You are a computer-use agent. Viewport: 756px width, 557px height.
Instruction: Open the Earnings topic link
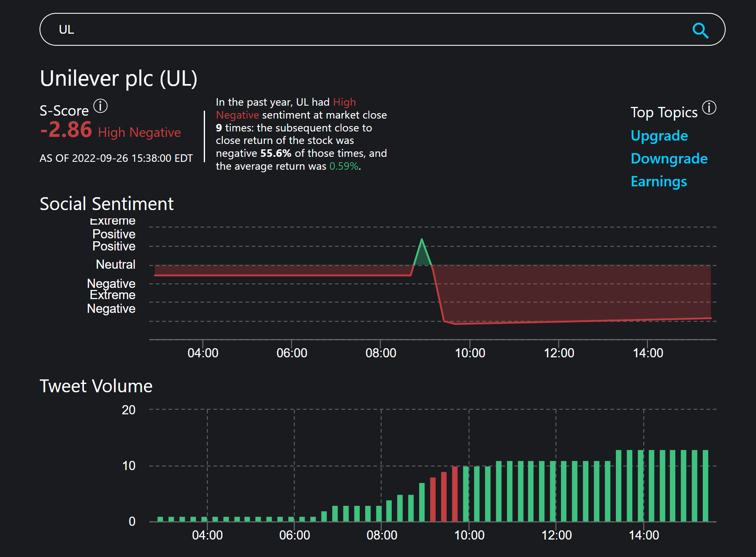tap(659, 182)
